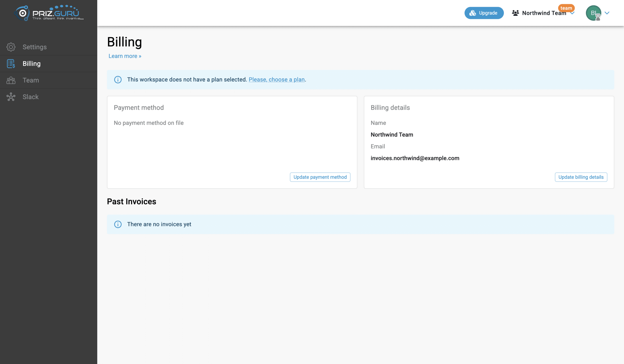Image resolution: width=624 pixels, height=364 pixels.
Task: Click Update billing details button
Action: tap(581, 177)
